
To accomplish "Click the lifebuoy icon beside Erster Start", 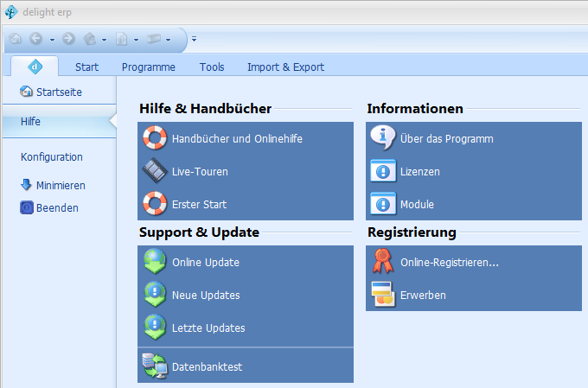I will click(x=155, y=204).
